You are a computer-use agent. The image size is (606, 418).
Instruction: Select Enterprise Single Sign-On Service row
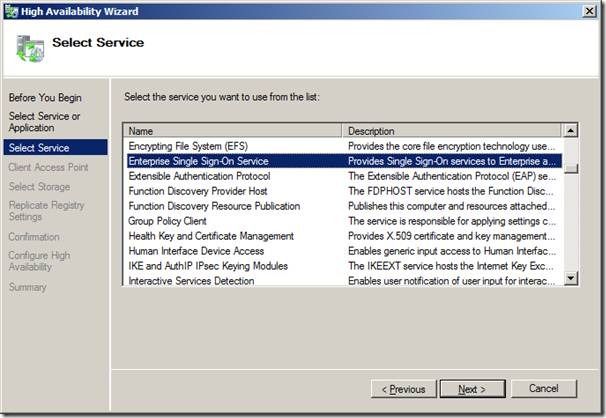pos(344,161)
